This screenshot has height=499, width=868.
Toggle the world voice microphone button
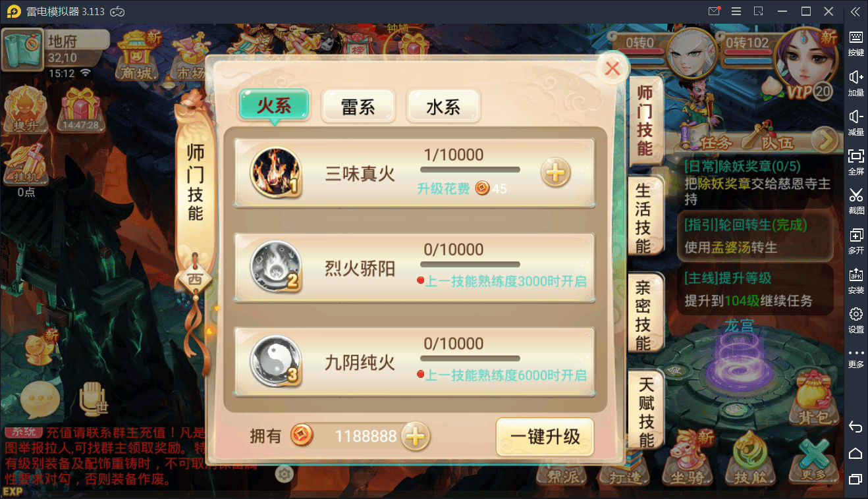[92, 399]
